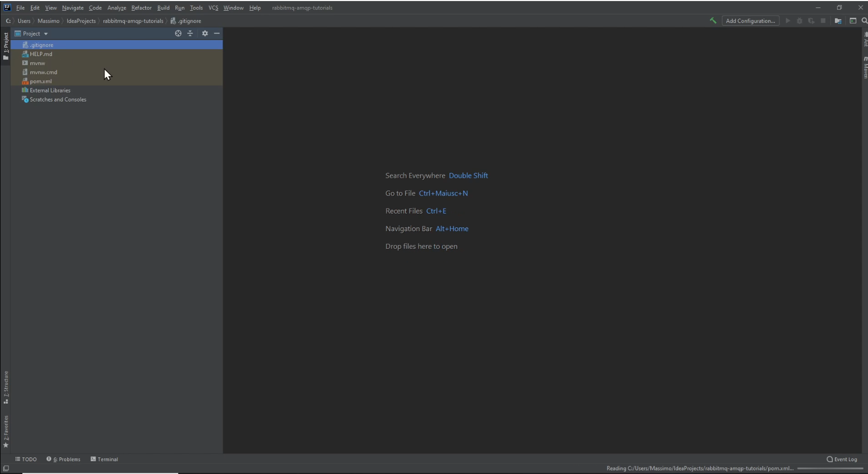Open the Maven tool window
The width and height of the screenshot is (868, 474).
(865, 67)
